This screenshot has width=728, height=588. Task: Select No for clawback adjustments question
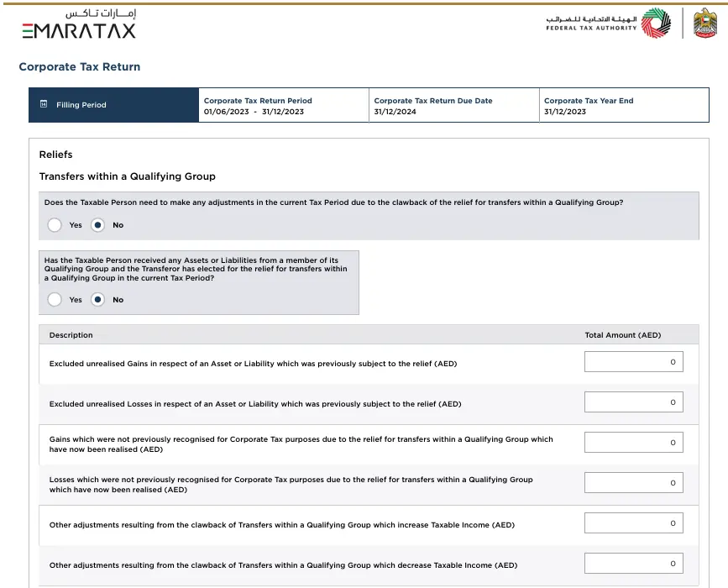pyautogui.click(x=97, y=225)
